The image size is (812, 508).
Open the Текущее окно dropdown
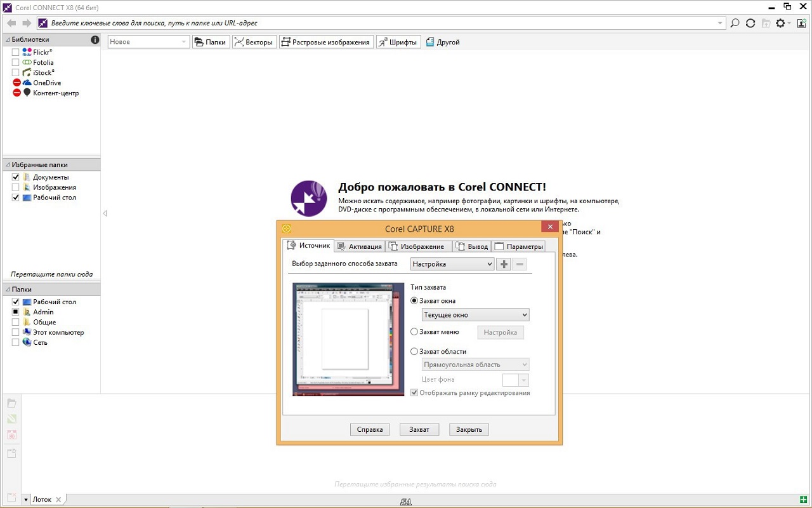tap(475, 315)
